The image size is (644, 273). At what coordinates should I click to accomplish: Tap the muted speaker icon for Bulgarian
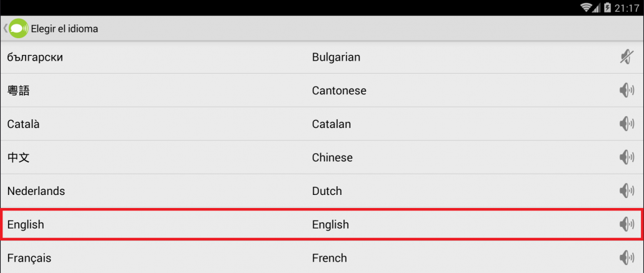[626, 57]
